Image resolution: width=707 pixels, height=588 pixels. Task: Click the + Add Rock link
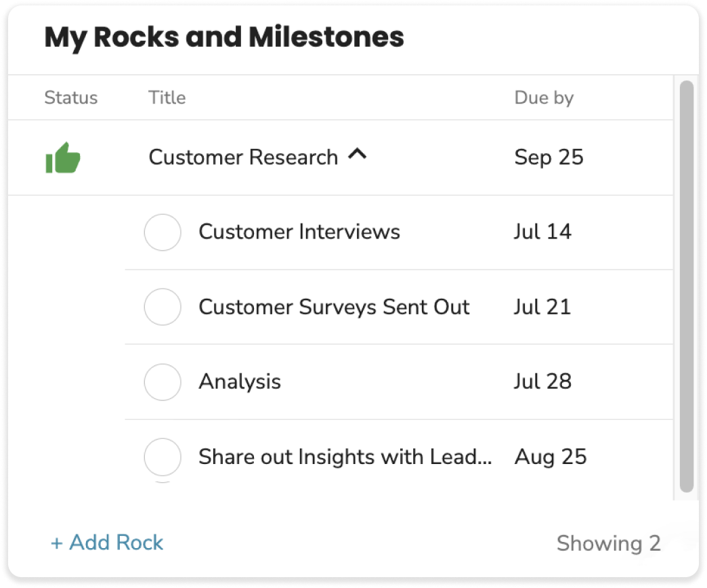pyautogui.click(x=107, y=543)
